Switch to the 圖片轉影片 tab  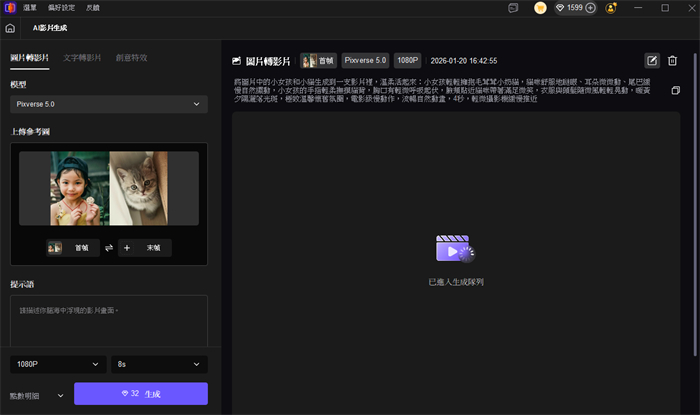29,58
